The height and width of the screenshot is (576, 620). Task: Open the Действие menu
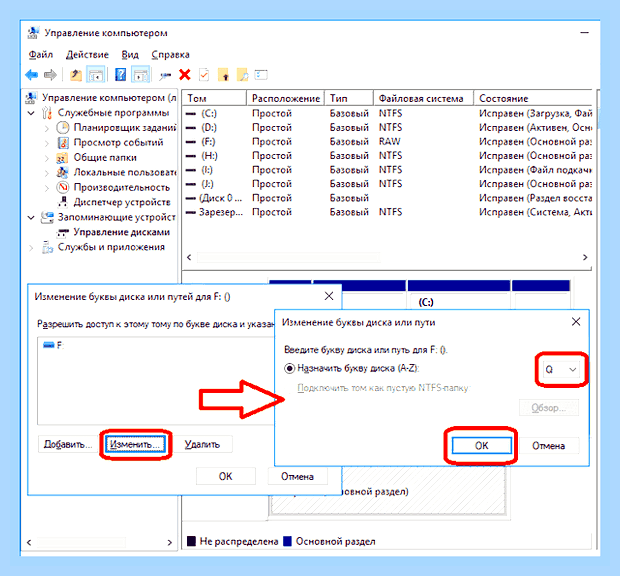click(87, 55)
